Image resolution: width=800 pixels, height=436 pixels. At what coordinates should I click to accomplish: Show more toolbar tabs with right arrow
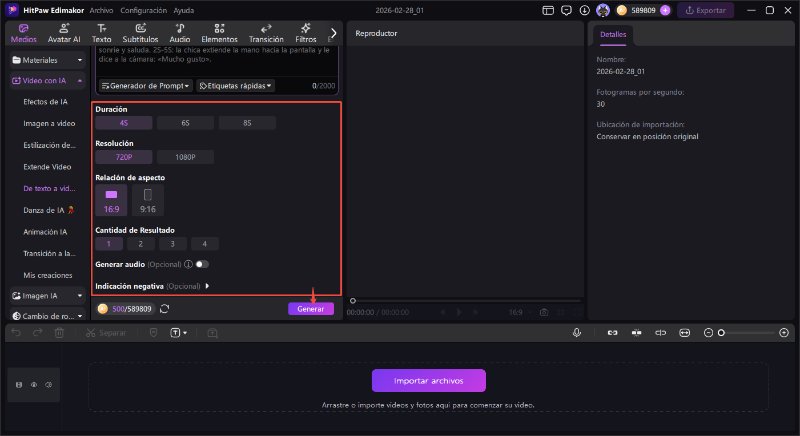coord(333,33)
